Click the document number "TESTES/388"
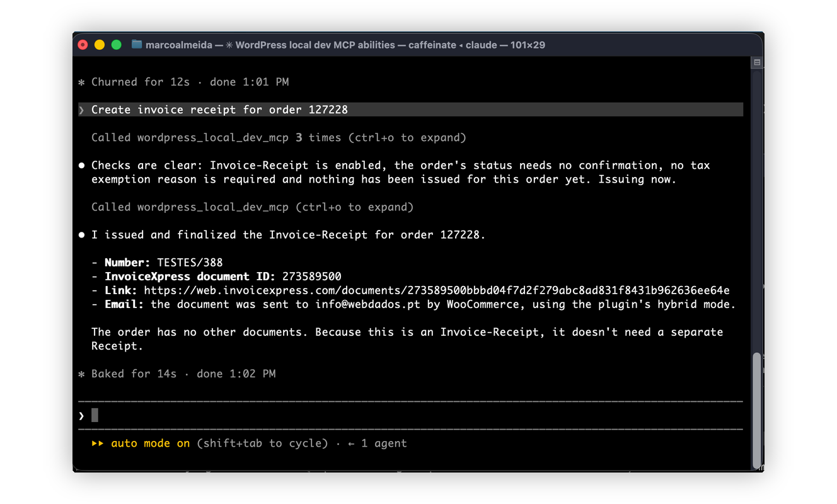Screen dimensions: 837x504 [190, 263]
